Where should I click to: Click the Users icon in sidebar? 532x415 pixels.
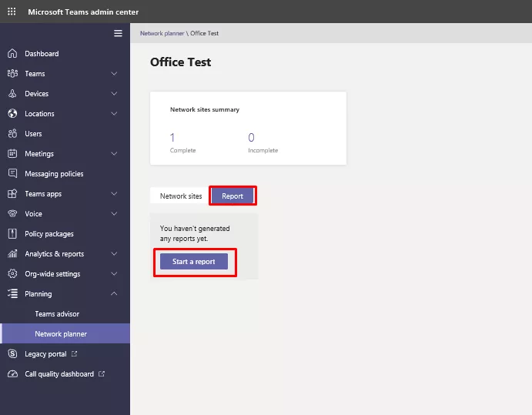12,134
